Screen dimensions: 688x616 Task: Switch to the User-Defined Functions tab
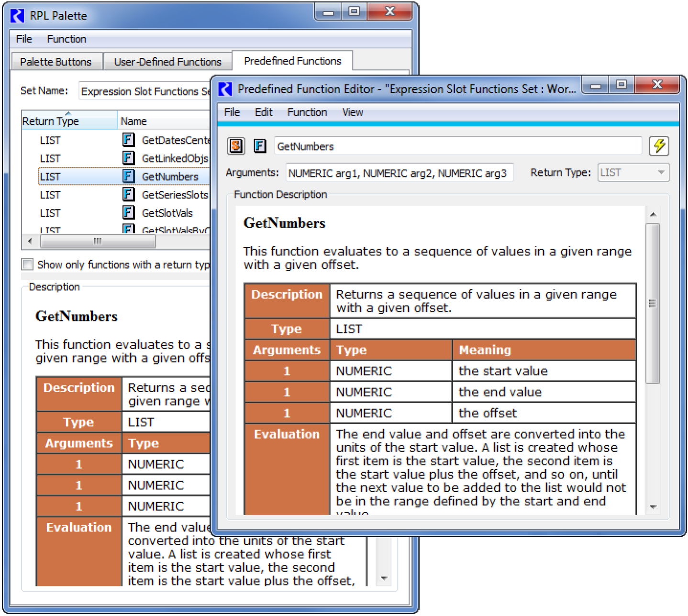point(167,62)
